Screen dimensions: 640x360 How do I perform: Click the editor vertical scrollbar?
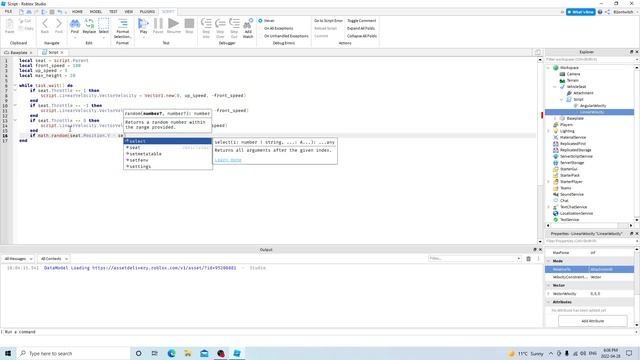540,150
